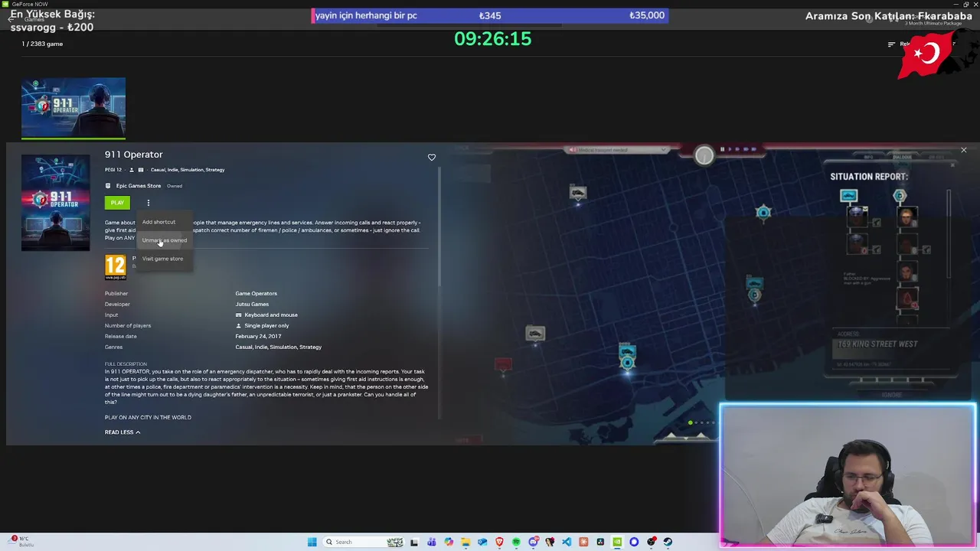The width and height of the screenshot is (980, 551).
Task: Click the Game Operators publisher value
Action: pos(256,294)
